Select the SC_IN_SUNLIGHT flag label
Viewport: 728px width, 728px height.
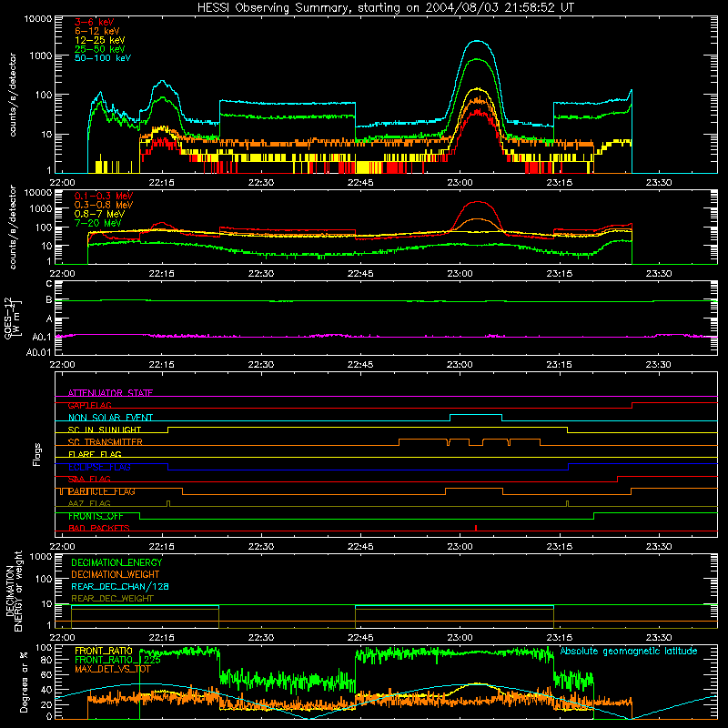point(105,430)
